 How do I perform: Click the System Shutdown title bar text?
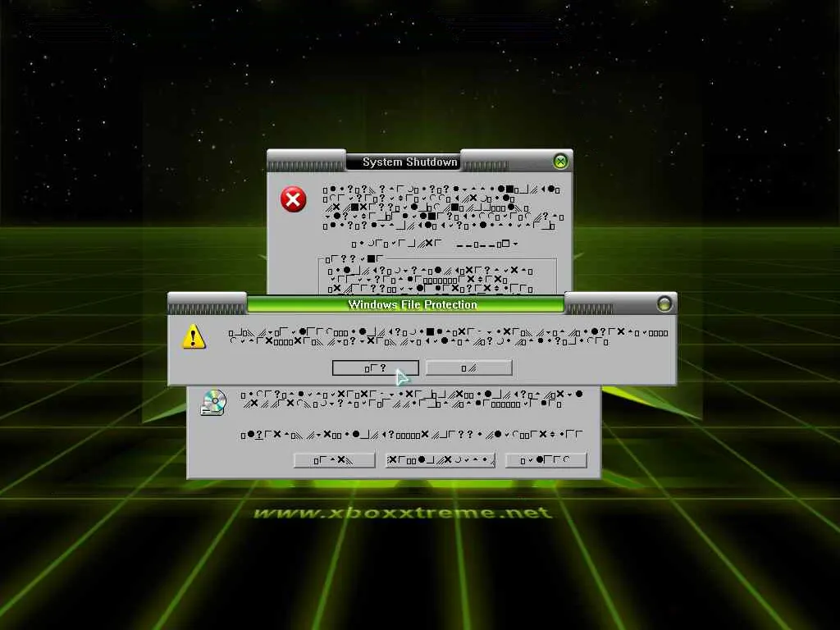point(409,162)
